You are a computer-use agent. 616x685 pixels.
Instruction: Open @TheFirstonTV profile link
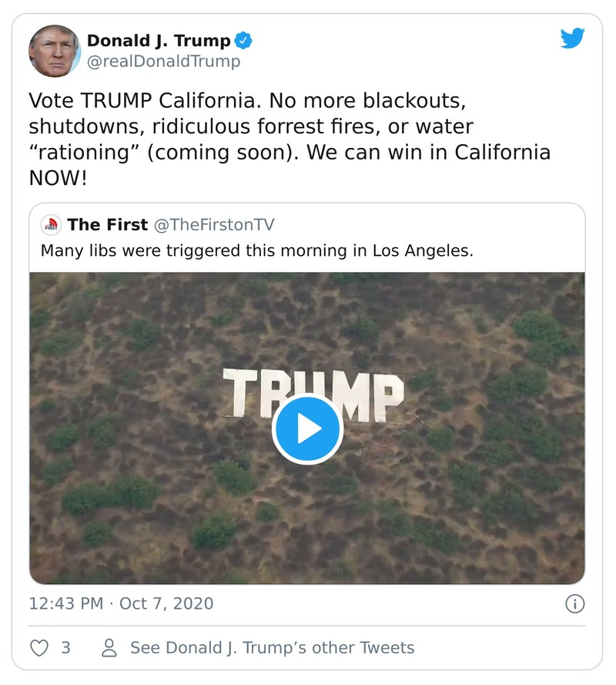213,224
